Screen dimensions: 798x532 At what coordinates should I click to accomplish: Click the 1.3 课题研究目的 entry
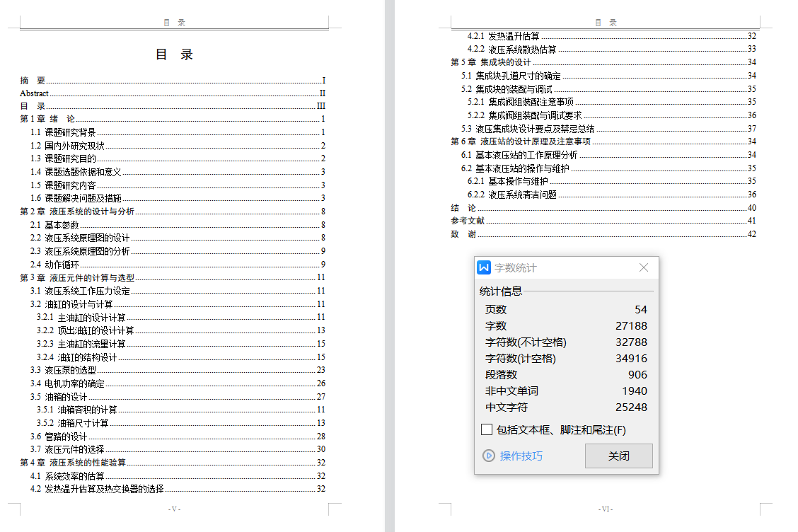tap(178, 158)
